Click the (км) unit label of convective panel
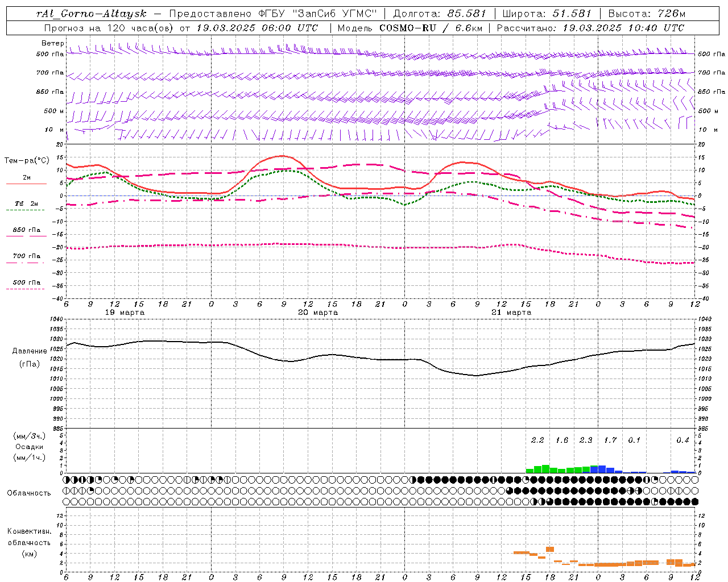The height and width of the screenshot is (582, 728). [29, 554]
